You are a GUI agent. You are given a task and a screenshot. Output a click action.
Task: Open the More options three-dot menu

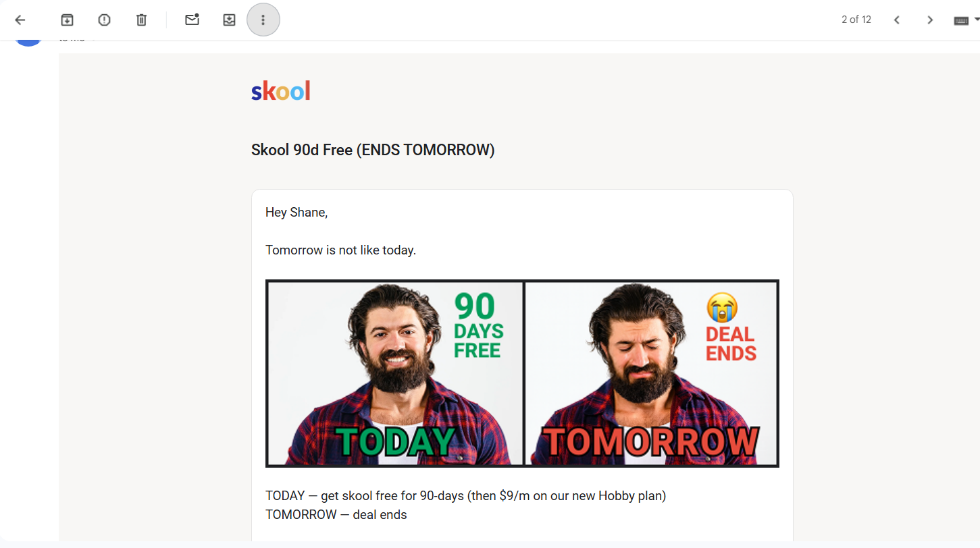(x=263, y=20)
